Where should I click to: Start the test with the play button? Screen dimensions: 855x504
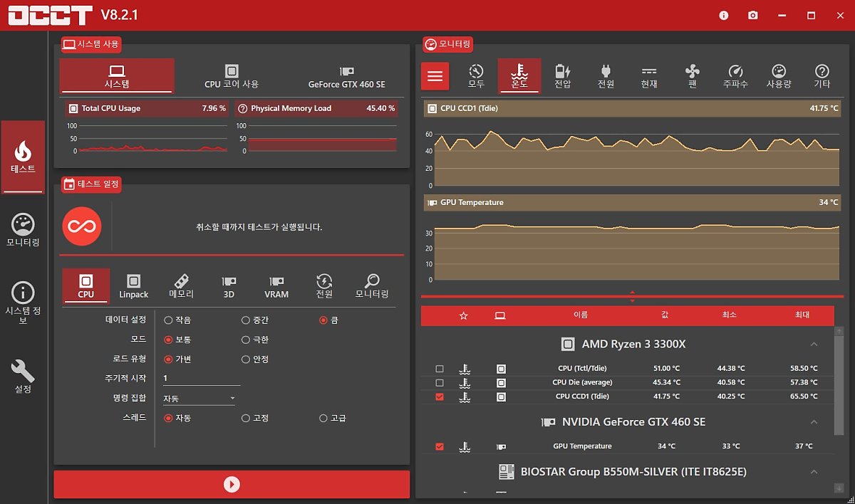232,484
